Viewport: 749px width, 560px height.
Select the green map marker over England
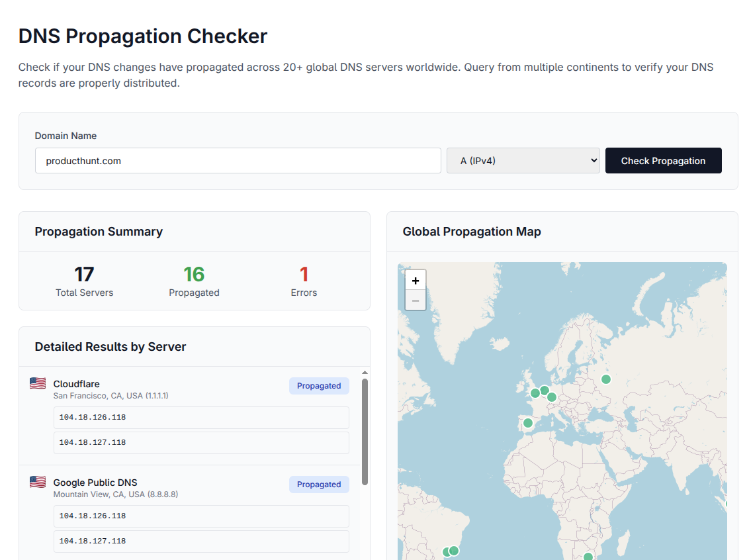(x=535, y=393)
